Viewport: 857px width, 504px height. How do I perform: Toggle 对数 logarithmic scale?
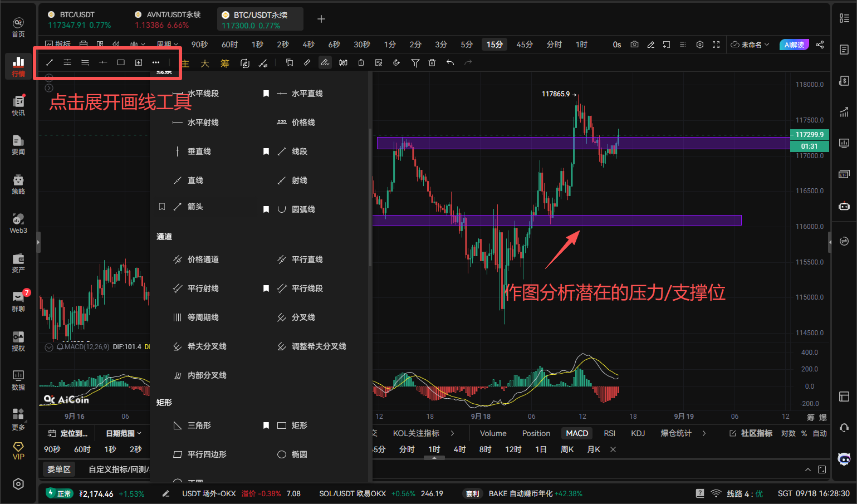(x=788, y=433)
